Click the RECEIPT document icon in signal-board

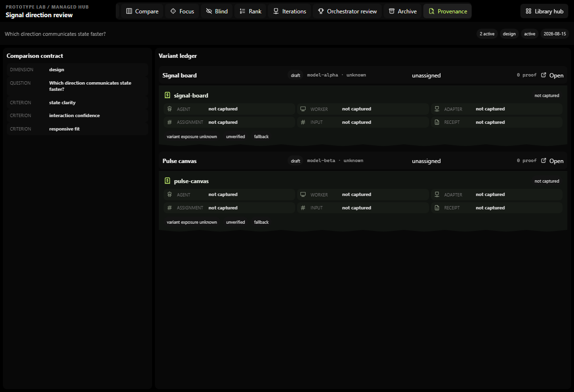pyautogui.click(x=437, y=122)
